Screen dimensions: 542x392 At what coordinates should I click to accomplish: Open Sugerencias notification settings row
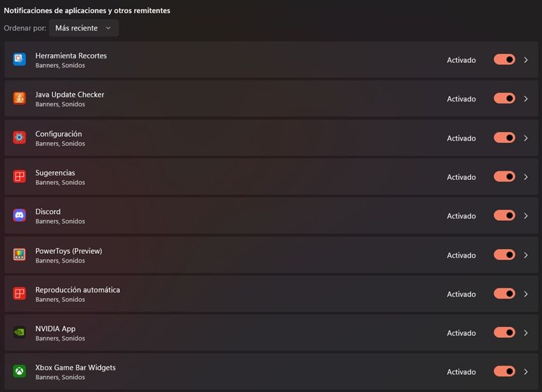click(526, 177)
